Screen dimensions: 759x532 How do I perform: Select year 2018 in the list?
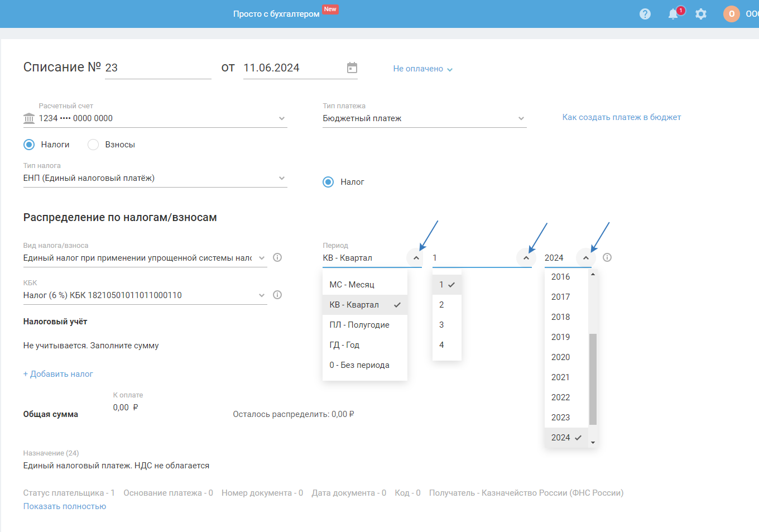[x=566, y=317]
